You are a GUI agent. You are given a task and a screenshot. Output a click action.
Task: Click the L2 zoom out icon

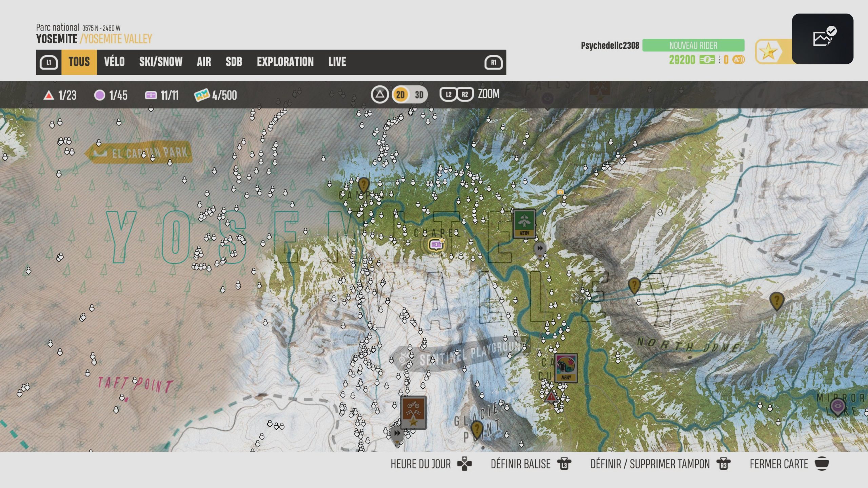[x=449, y=95]
